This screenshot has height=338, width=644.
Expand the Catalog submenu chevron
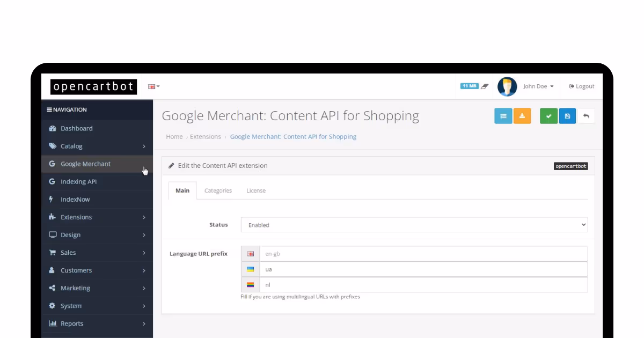point(144,146)
